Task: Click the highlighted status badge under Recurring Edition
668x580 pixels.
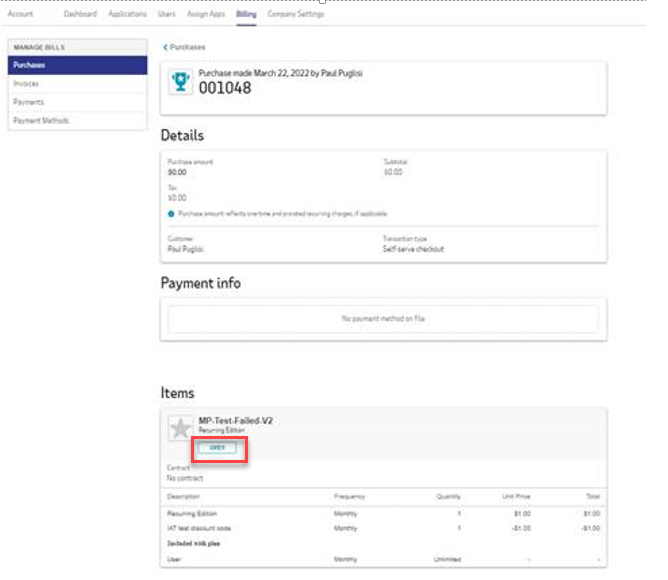Action: [x=217, y=448]
